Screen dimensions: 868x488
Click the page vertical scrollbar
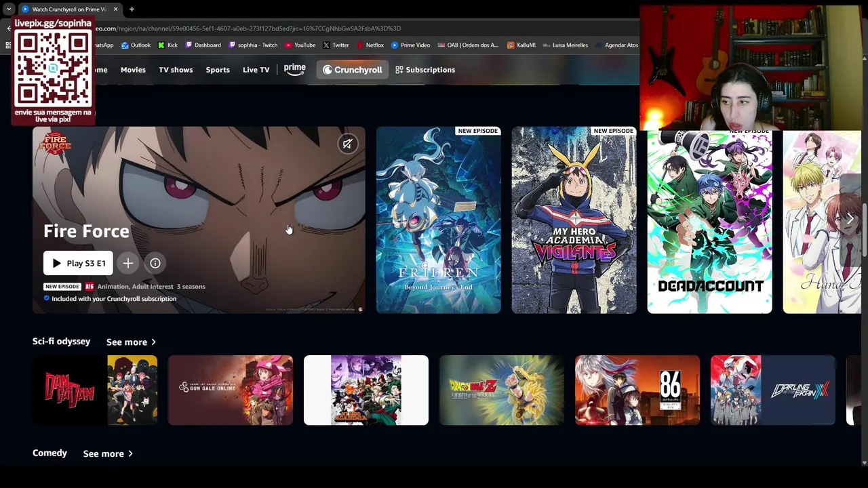[864, 230]
